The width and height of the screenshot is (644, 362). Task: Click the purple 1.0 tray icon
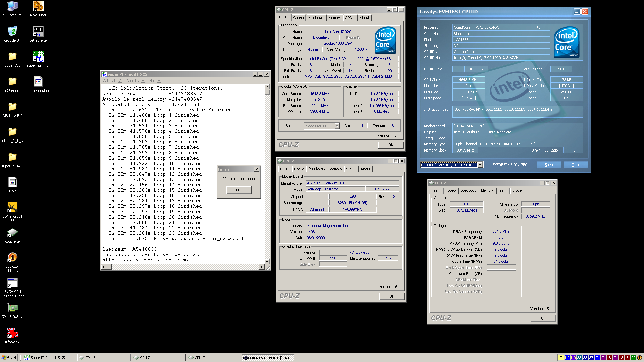tap(573, 358)
